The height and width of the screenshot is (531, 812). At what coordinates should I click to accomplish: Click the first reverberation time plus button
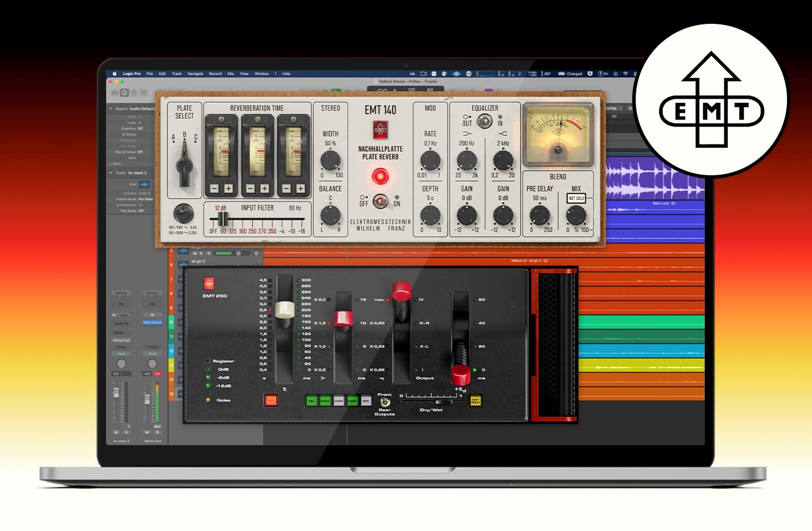click(228, 189)
